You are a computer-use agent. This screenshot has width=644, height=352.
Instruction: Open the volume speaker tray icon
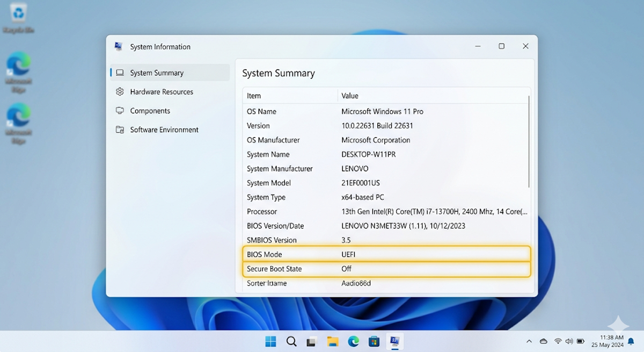569,341
